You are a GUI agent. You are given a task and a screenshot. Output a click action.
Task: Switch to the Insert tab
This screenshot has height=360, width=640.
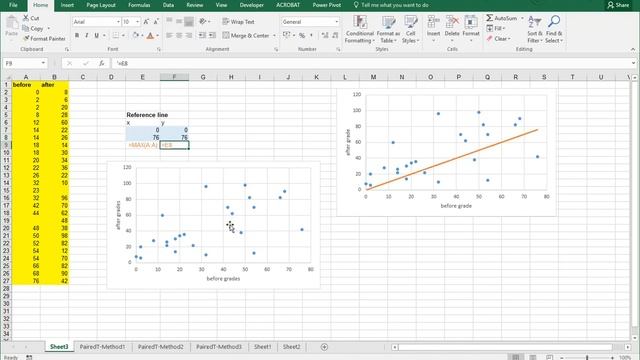click(67, 5)
